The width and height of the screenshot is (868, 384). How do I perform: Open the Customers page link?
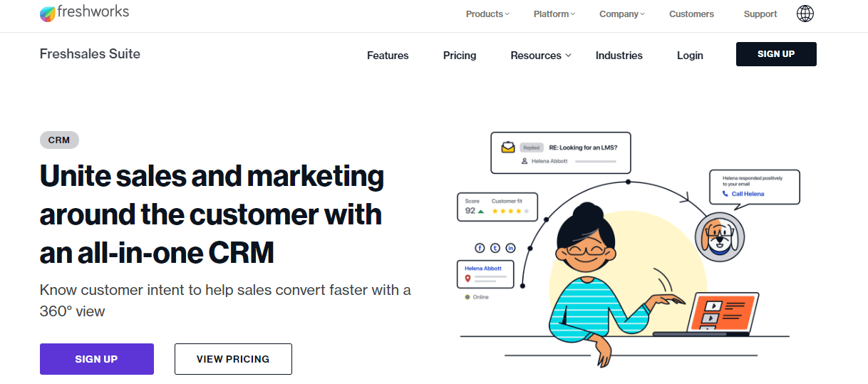point(691,14)
